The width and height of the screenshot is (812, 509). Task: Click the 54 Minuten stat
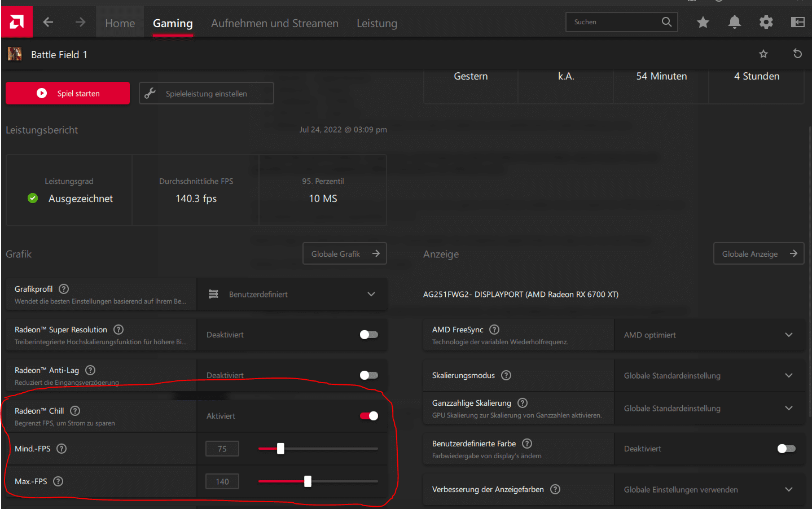coord(661,76)
